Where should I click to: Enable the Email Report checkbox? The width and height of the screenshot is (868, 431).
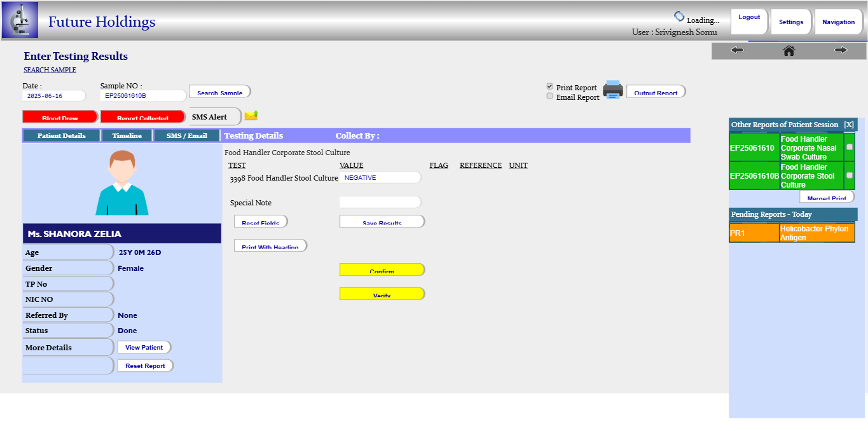[550, 96]
